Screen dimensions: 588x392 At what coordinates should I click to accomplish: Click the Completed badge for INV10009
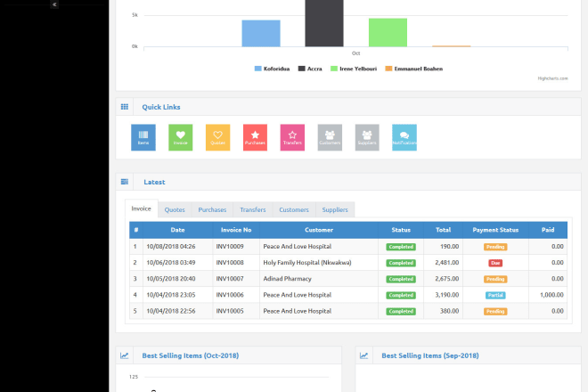point(401,247)
